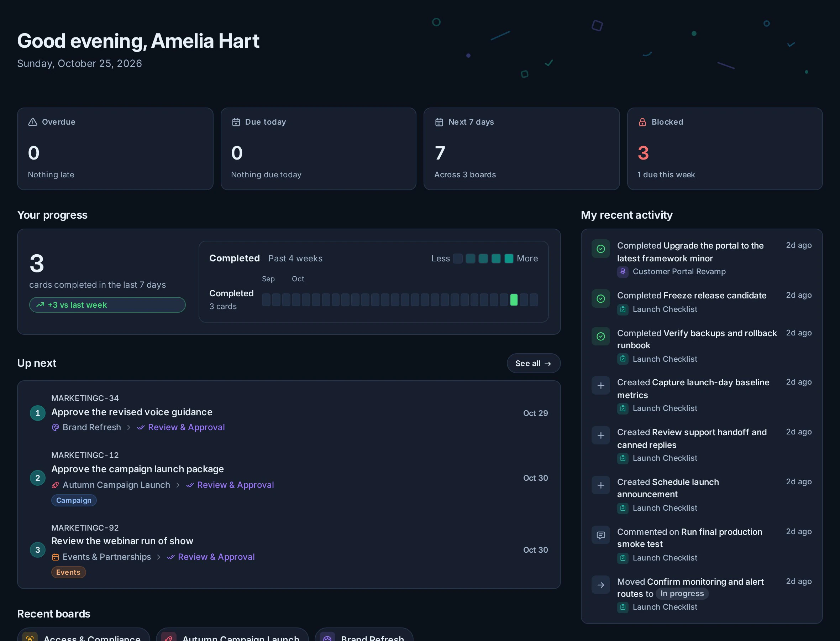
Task: Click the plus icon beside Capture launch-day baseline metrics
Action: [600, 386]
